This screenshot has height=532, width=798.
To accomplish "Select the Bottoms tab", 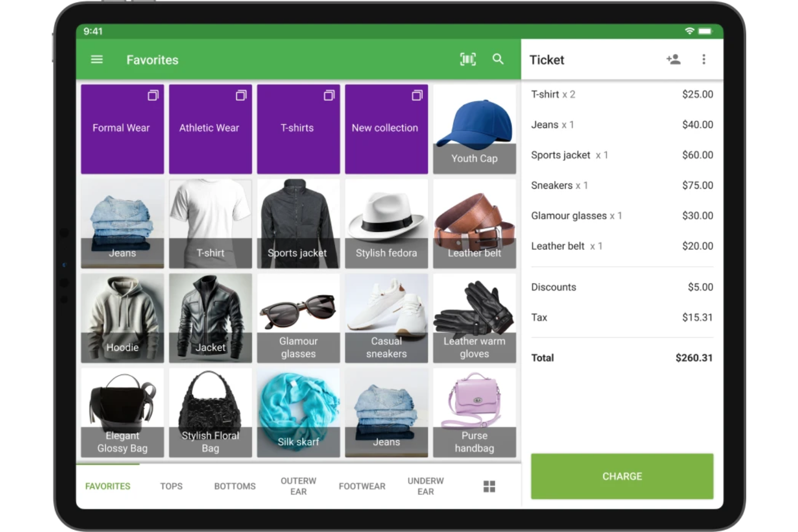I will pos(234,486).
